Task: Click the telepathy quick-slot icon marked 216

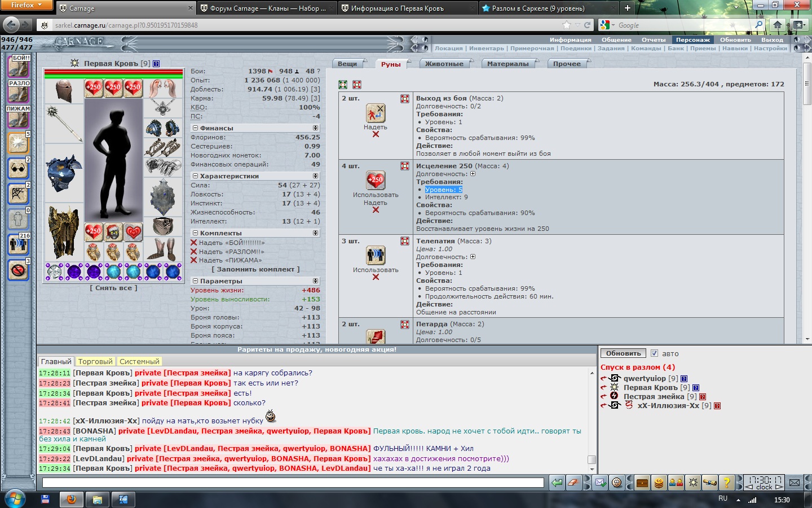Action: [x=18, y=244]
